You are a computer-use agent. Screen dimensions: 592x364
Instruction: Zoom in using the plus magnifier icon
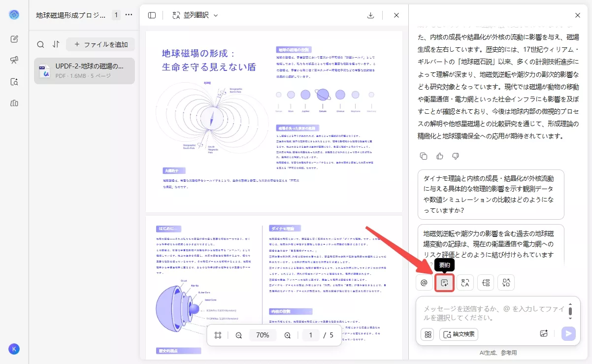tap(287, 334)
